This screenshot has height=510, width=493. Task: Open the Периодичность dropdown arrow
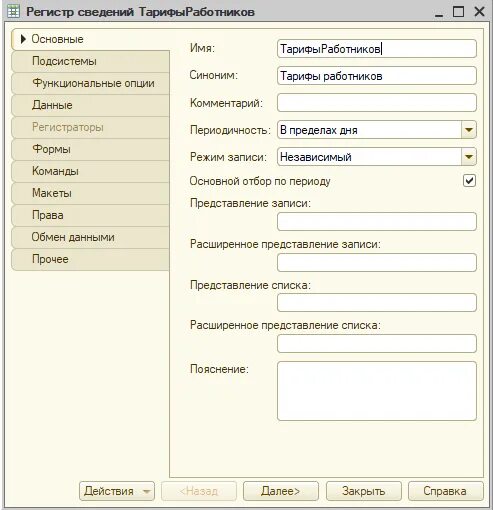[469, 130]
